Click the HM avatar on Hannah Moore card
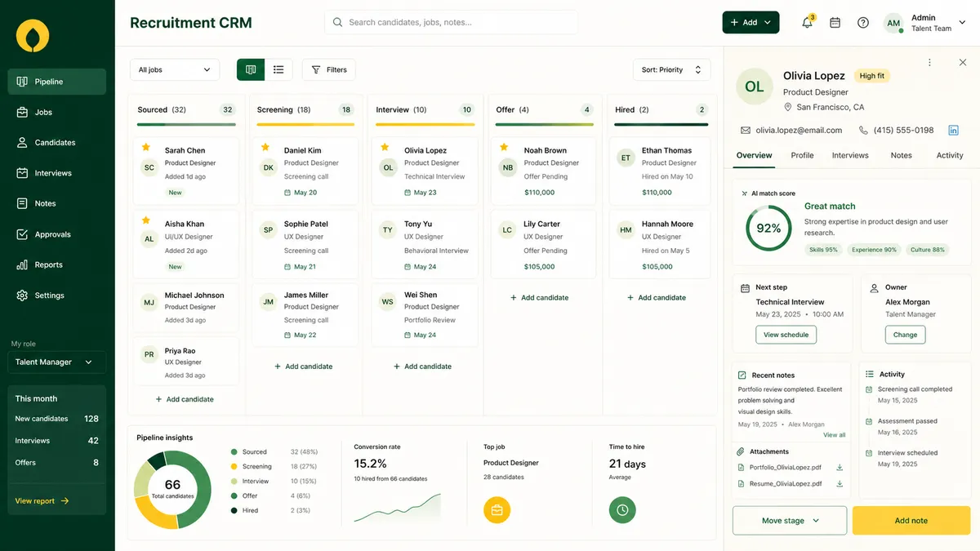Screen dimensions: 980x551 [626, 230]
